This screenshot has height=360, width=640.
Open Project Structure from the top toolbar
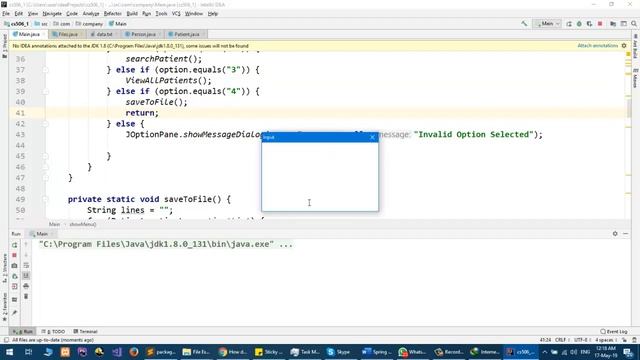[x=613, y=24]
